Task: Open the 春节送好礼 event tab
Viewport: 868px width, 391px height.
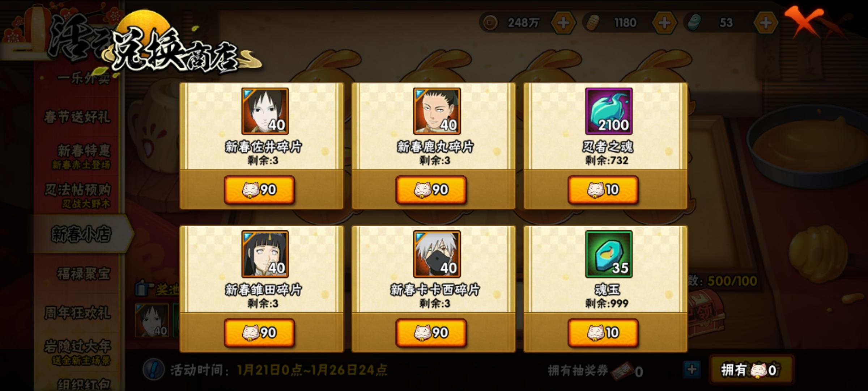Action: pos(77,117)
